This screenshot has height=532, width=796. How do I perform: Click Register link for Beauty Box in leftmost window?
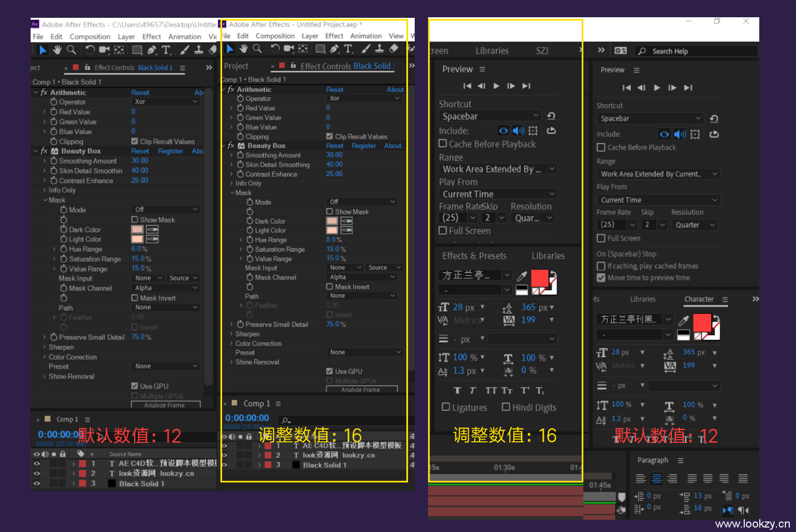[x=170, y=151]
